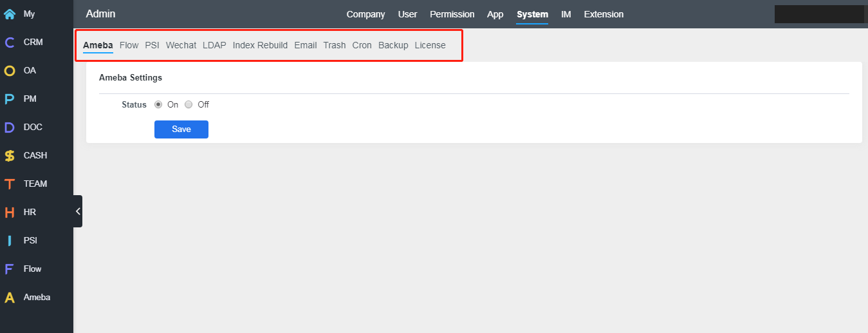
Task: Open the Email settings tab
Action: tap(306, 45)
